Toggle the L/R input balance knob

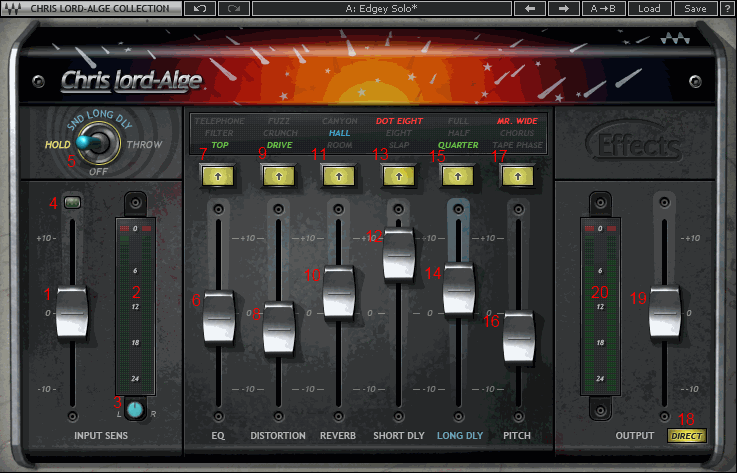137,408
